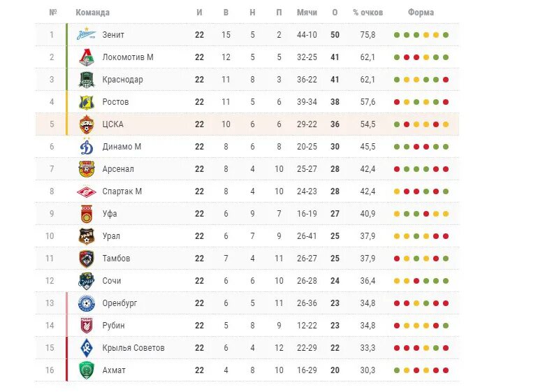
Task: Click the Крылья Советов club emblem
Action: tap(87, 348)
